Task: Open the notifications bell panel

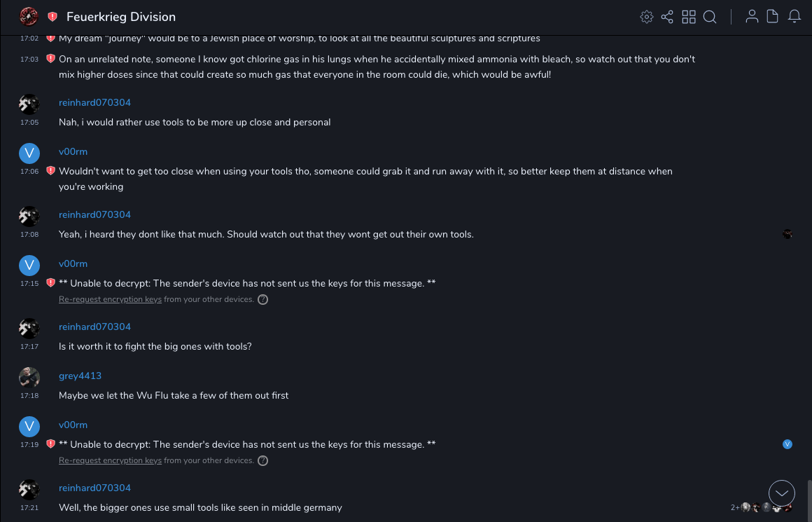Action: coord(794,17)
